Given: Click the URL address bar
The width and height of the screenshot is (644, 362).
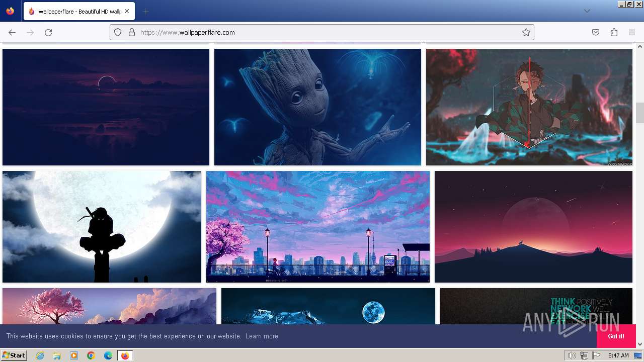Looking at the screenshot, I should tap(322, 32).
